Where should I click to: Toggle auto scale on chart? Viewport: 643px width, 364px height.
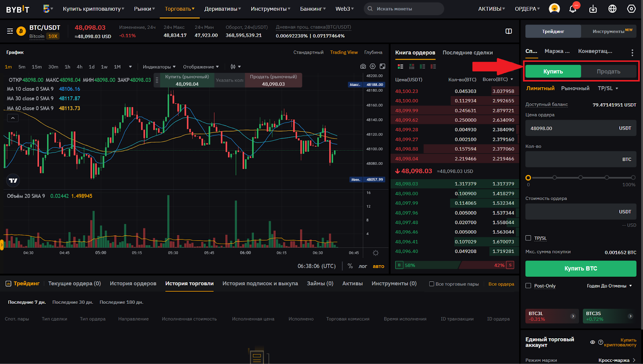pyautogui.click(x=378, y=266)
